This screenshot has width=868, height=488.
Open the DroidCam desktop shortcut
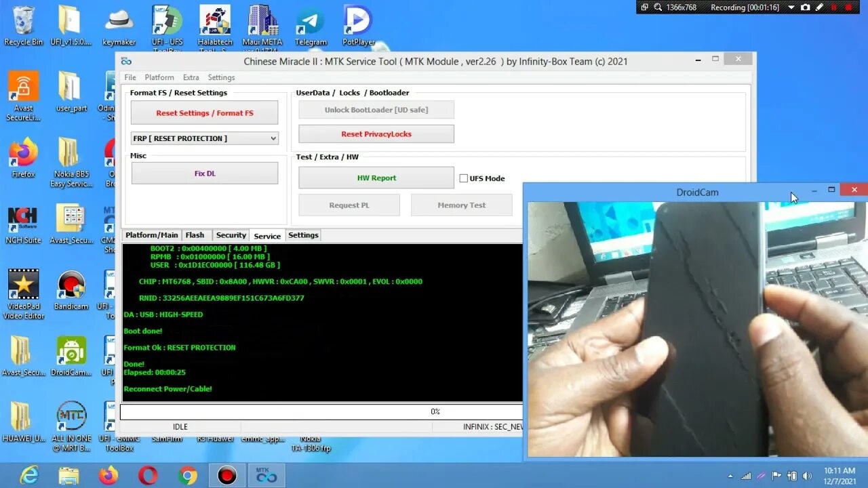pos(71,357)
